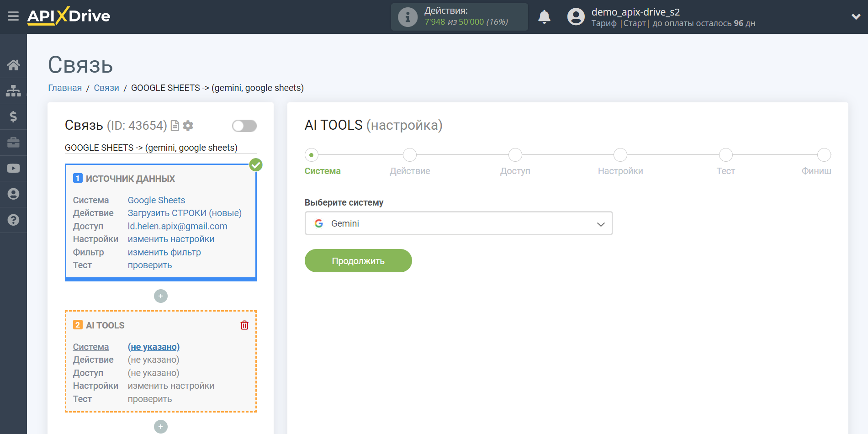Add a step after the data source block

(160, 296)
